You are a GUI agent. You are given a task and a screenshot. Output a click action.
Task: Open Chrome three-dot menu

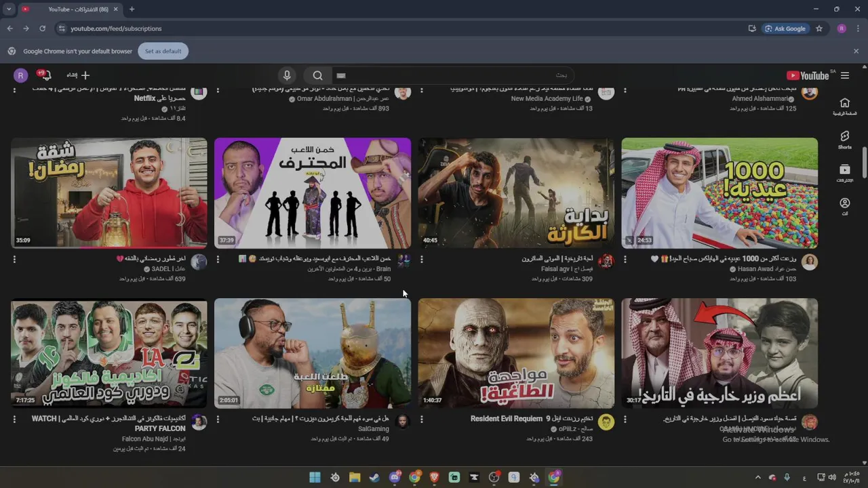point(858,28)
